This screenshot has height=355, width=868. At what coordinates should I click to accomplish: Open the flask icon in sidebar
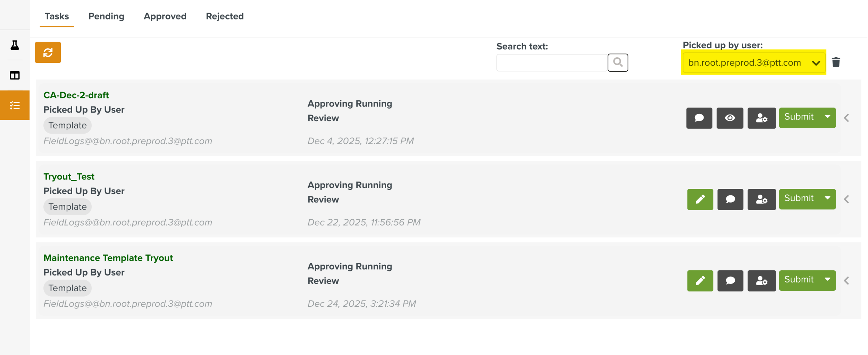[15, 45]
